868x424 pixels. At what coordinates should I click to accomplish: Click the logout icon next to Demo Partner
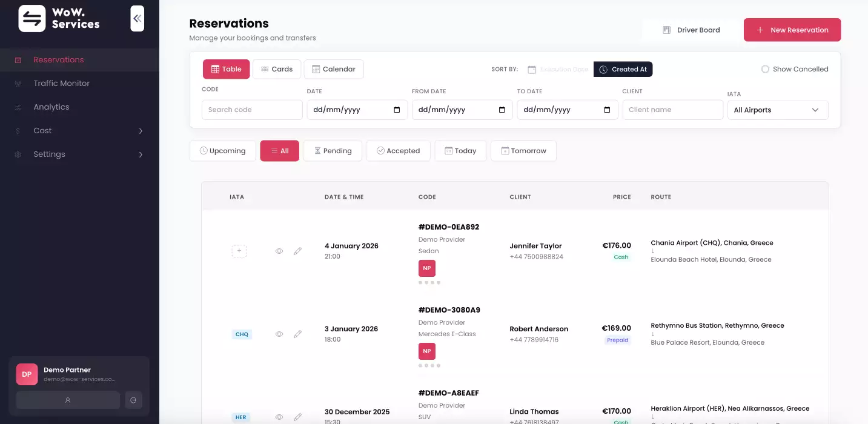(133, 400)
